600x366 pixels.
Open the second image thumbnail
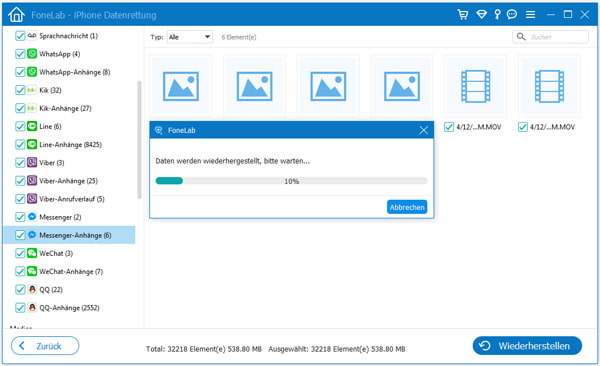pos(254,86)
